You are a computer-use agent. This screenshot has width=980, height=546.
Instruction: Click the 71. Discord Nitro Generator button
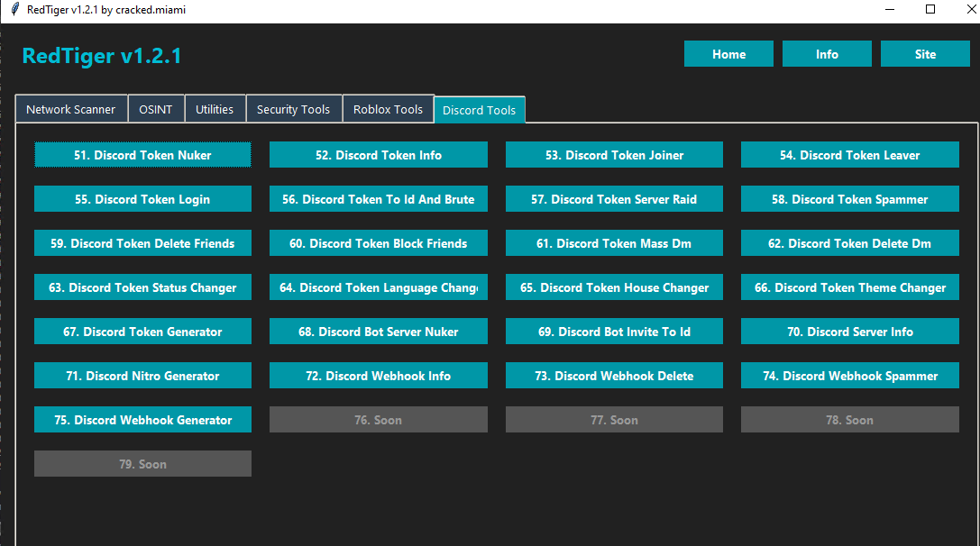pos(142,376)
